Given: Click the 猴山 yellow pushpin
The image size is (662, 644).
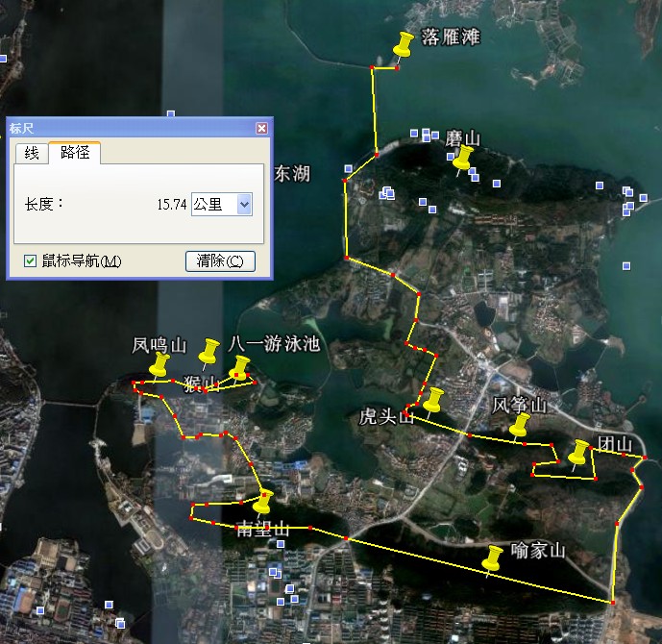Looking at the screenshot, I should coord(209,351).
